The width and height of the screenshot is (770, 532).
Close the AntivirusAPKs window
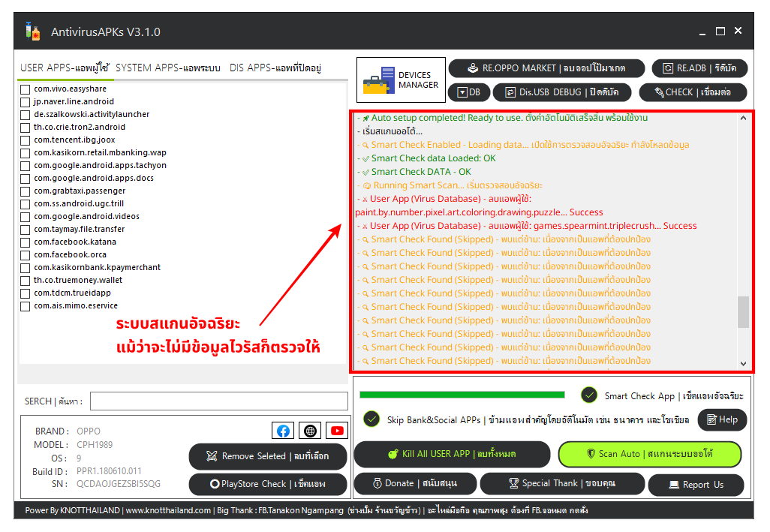coord(738,31)
